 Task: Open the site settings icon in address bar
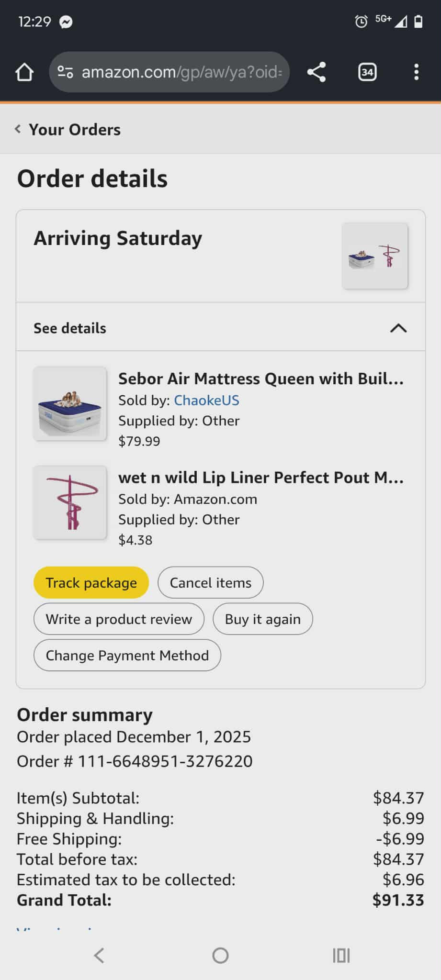coord(65,72)
